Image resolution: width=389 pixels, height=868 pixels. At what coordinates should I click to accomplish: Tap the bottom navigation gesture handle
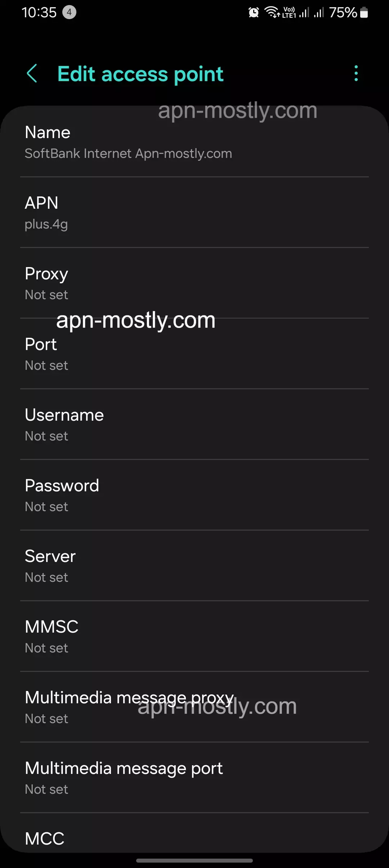[x=194, y=860]
